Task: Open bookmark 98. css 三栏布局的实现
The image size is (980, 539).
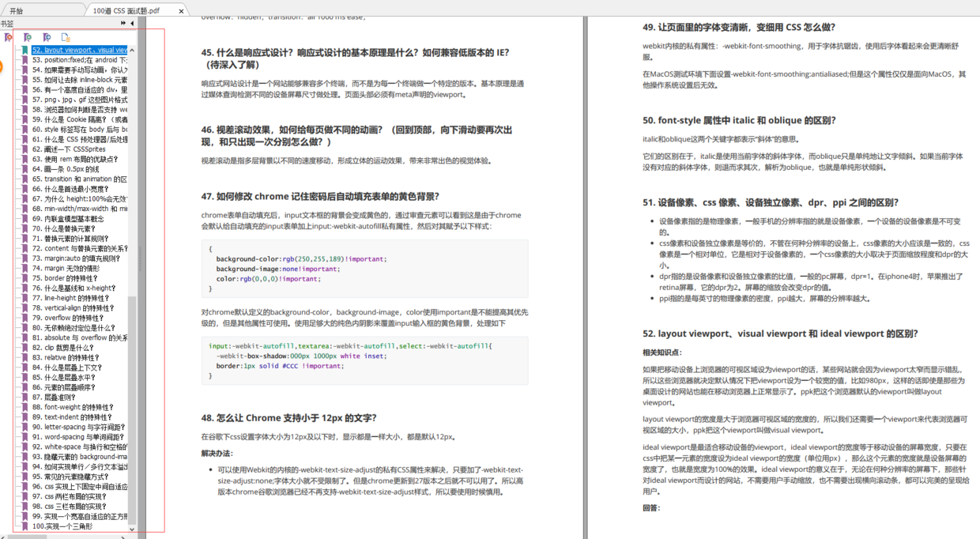Action: (70, 507)
